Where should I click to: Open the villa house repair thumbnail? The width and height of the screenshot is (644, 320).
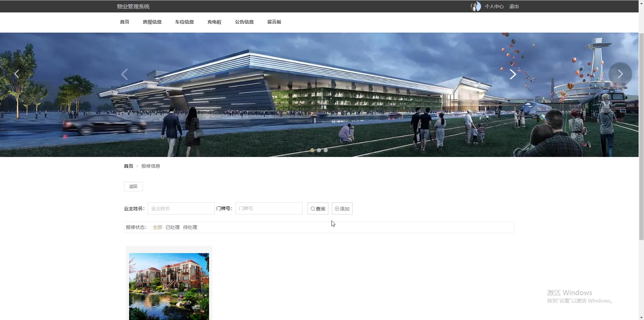tap(169, 286)
